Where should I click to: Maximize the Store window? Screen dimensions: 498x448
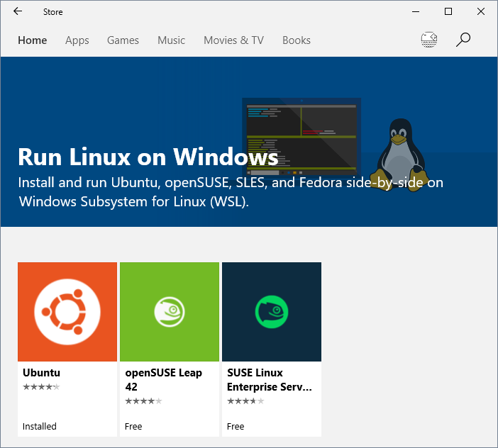coord(448,12)
